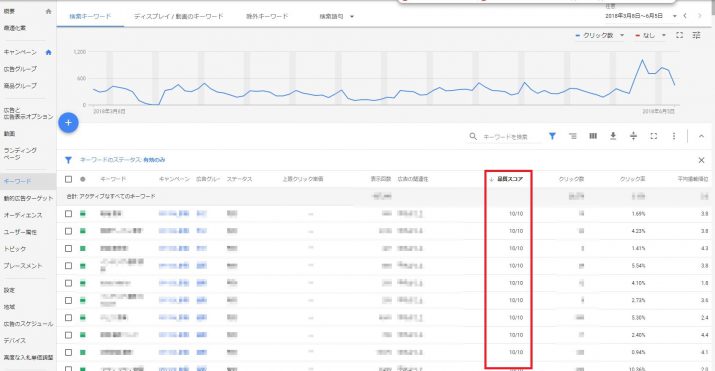
Task: Switch to ディスプレイ/動画のキーワード tab
Action: click(x=178, y=16)
